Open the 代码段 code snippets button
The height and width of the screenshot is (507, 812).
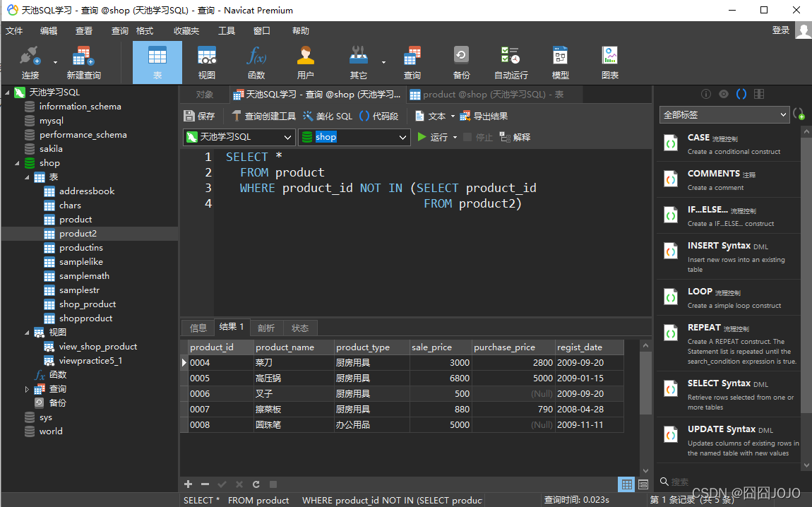(379, 116)
